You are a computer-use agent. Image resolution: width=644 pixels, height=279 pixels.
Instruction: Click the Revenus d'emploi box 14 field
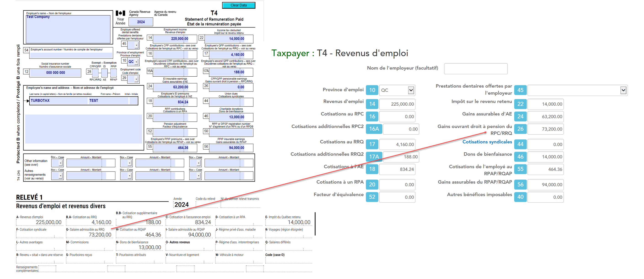[397, 104]
